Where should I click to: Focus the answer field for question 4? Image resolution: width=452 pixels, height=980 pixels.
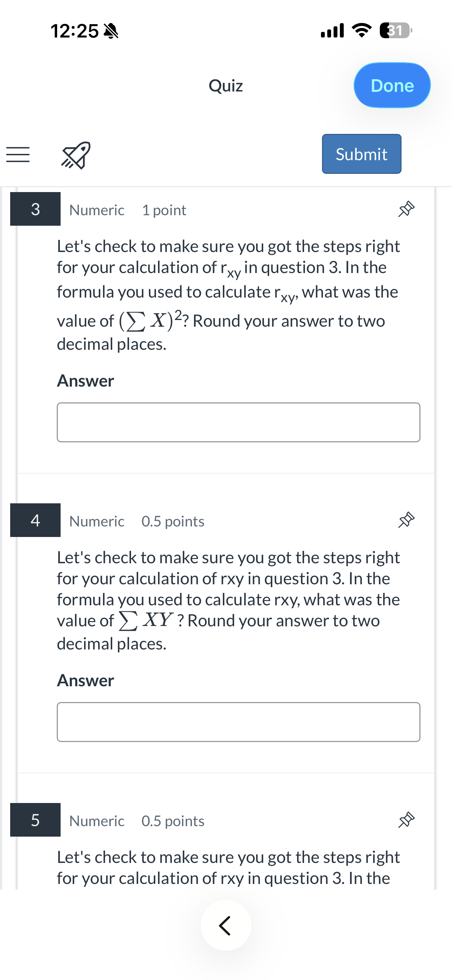coord(239,722)
